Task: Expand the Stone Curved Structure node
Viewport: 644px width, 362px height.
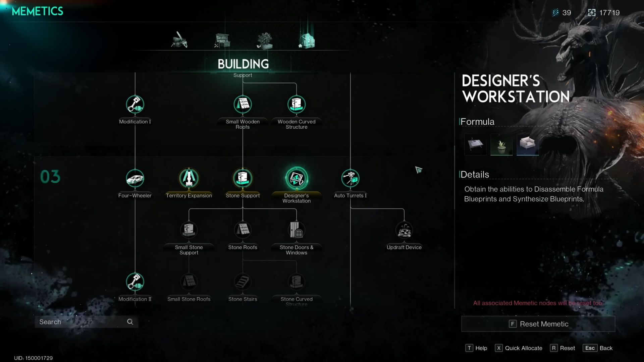Action: 297,282
